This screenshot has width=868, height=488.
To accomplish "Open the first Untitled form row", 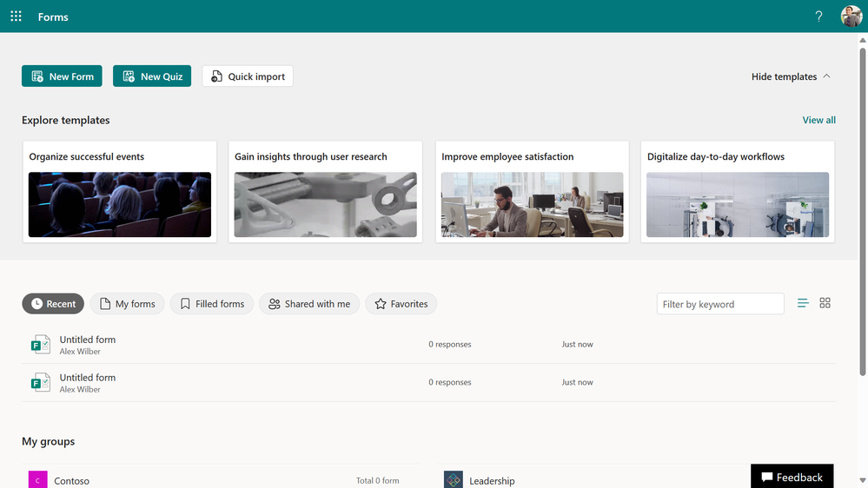I will (428, 345).
